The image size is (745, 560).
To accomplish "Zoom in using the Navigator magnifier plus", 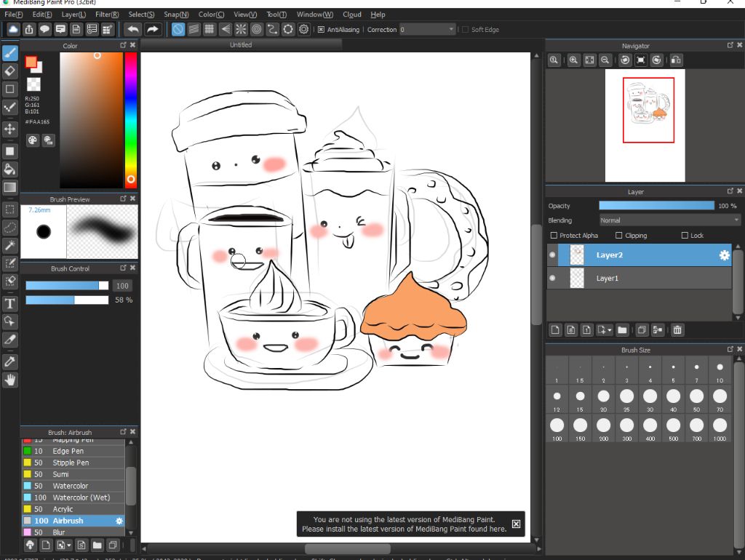I will [573, 60].
